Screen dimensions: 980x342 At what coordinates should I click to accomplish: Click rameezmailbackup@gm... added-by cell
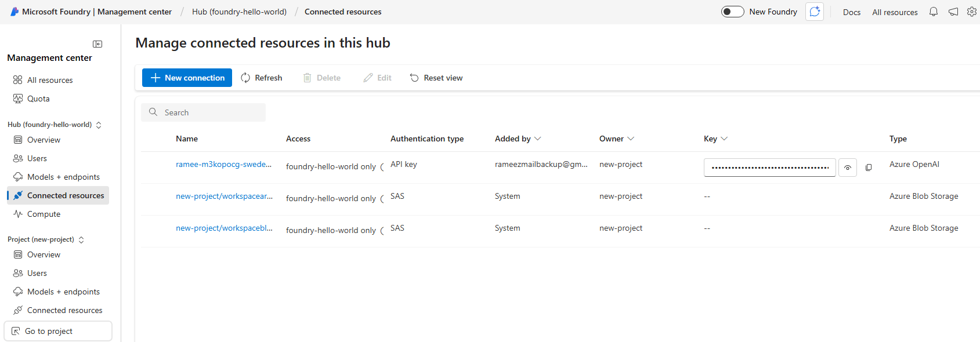pos(541,164)
